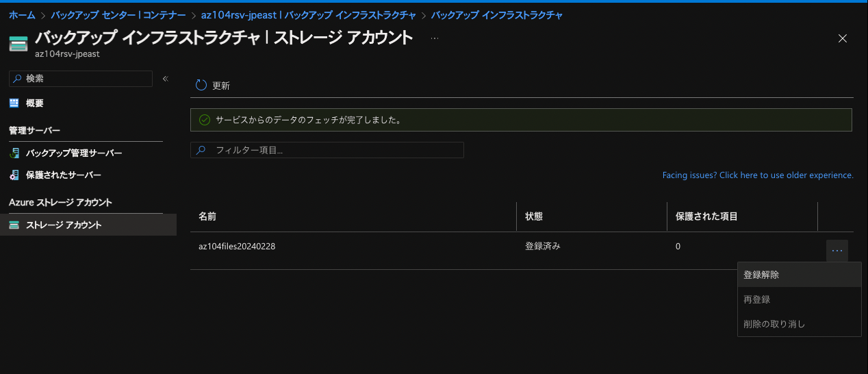Click az104files20240228 name cell
Screen dimensions: 868x374
coord(237,247)
